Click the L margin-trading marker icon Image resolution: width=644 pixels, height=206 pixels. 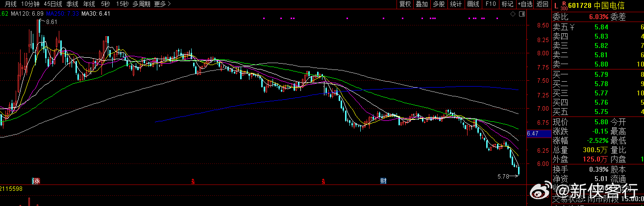(556, 5)
